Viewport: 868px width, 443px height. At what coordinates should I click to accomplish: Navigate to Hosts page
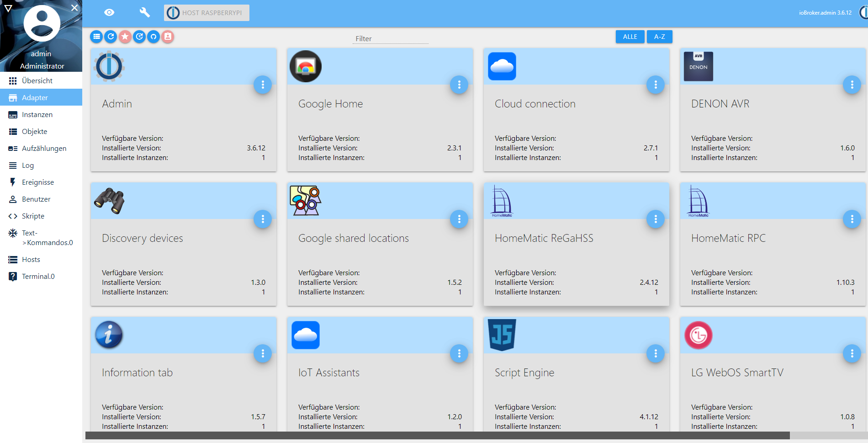41,259
